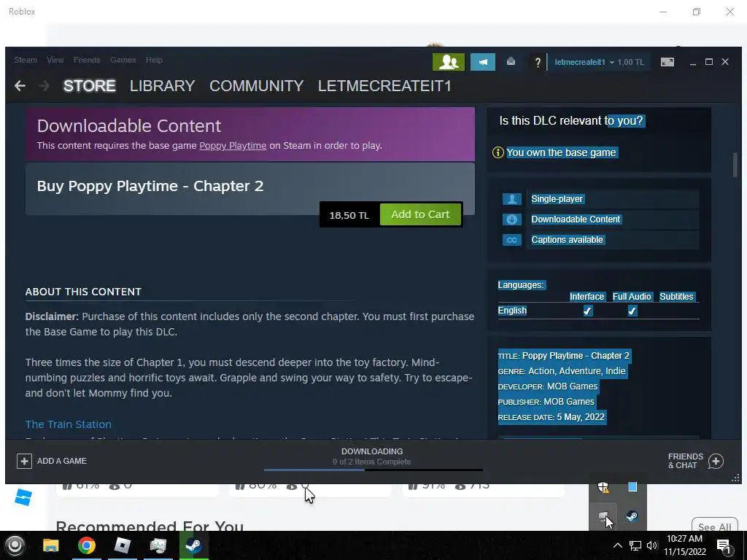Open the Friends menu in Steam
Screen dimensions: 747x560
point(87,60)
